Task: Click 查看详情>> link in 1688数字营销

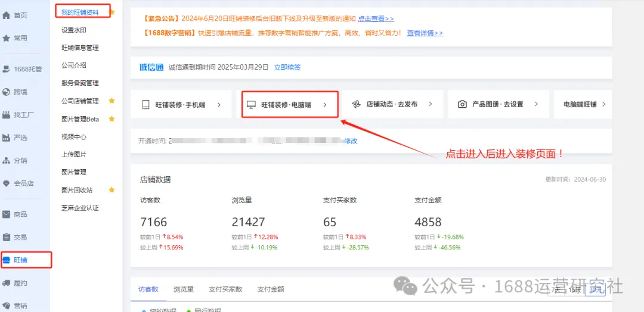Action: [425, 33]
